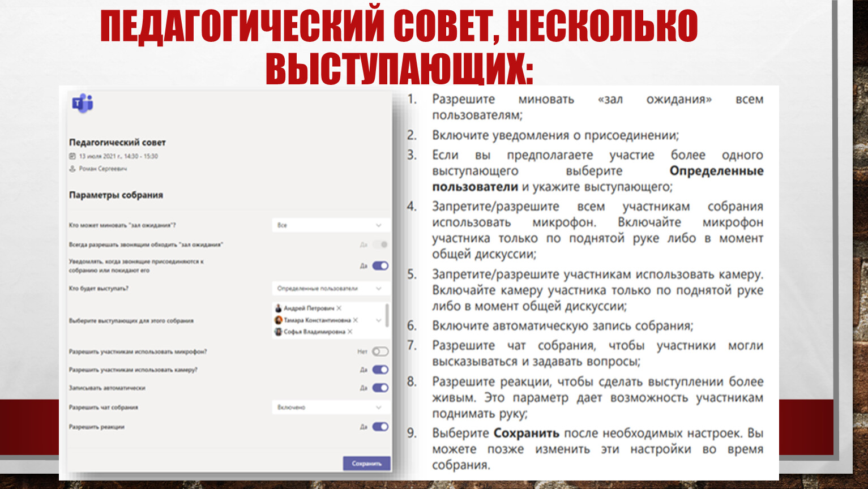Viewport: 868px width, 489px height.
Task: Remove presenter Андрей Петрович with the X
Action: (x=339, y=308)
